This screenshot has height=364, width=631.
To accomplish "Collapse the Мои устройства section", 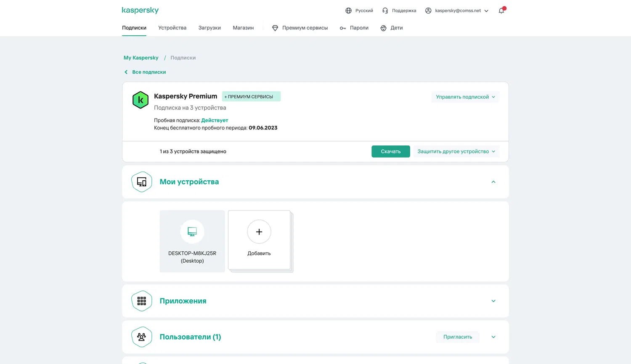I will click(493, 182).
